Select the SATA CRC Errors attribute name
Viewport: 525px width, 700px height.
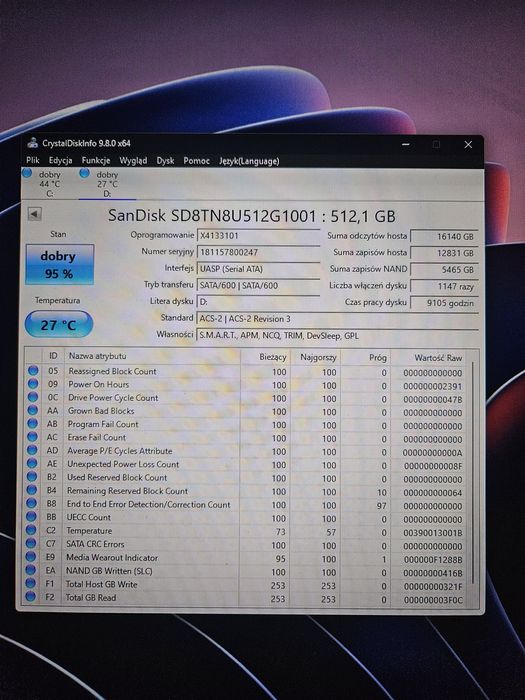[x=95, y=544]
